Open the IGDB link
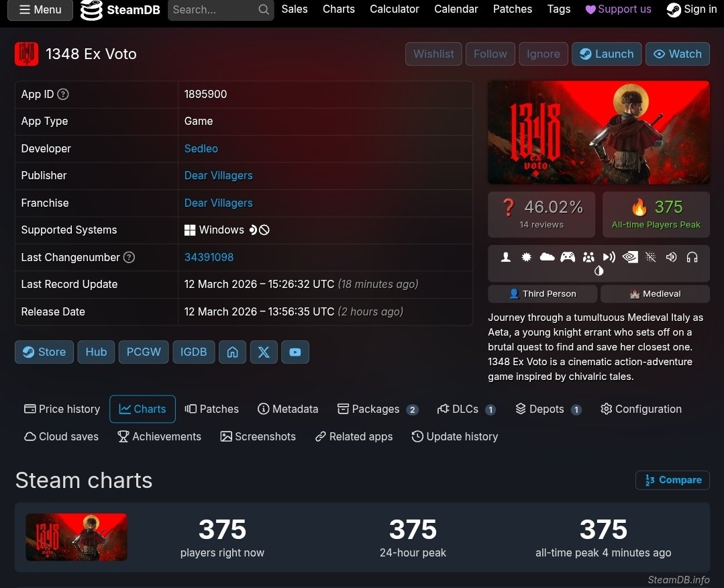The image size is (724, 588). [193, 352]
